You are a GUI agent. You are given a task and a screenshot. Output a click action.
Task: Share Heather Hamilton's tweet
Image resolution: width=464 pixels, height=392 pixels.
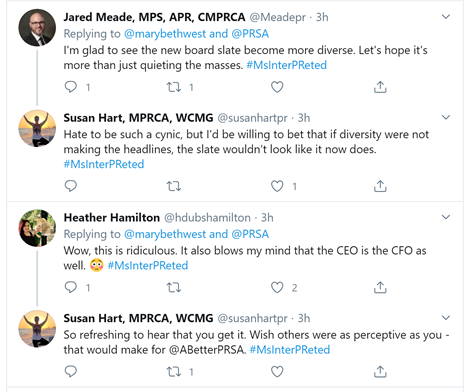pos(380,287)
